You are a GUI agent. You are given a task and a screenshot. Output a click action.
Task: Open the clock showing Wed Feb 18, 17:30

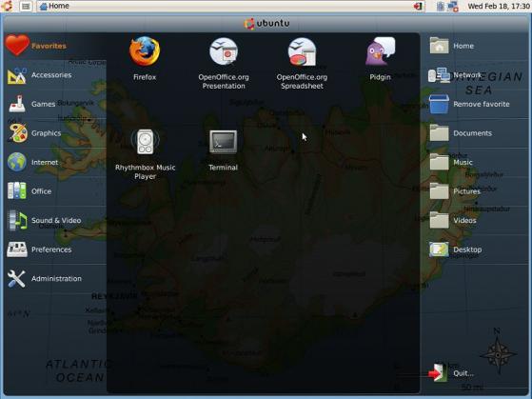[499, 6]
